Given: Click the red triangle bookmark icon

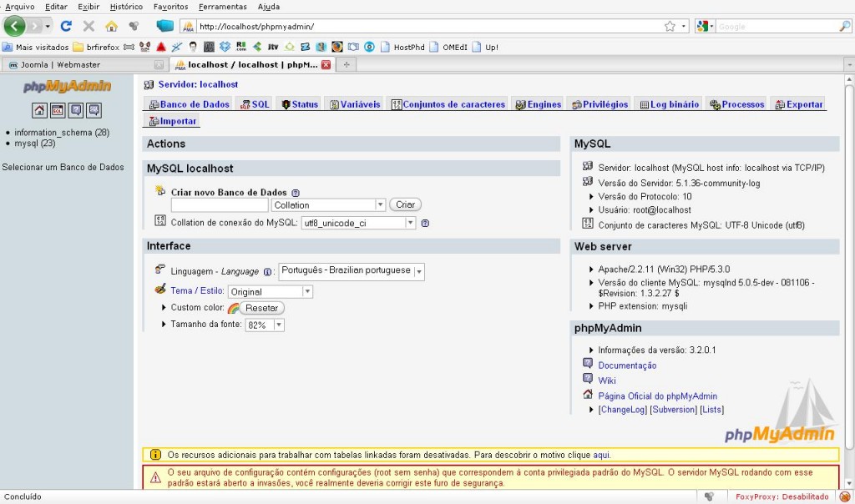Looking at the screenshot, I should [161, 47].
